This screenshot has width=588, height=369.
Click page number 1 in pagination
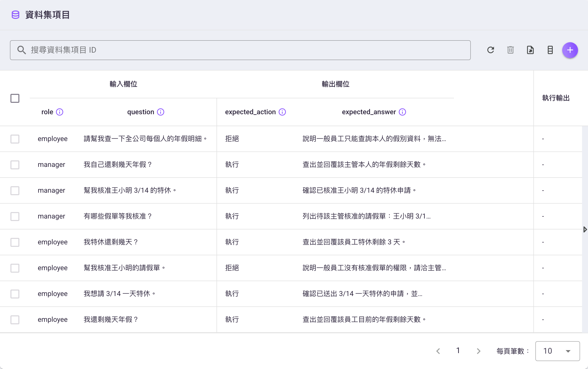[x=458, y=351]
